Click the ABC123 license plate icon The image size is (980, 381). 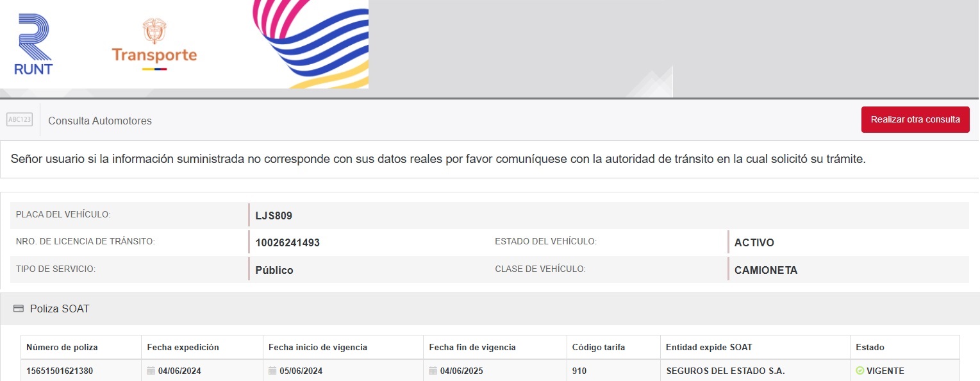click(x=19, y=120)
